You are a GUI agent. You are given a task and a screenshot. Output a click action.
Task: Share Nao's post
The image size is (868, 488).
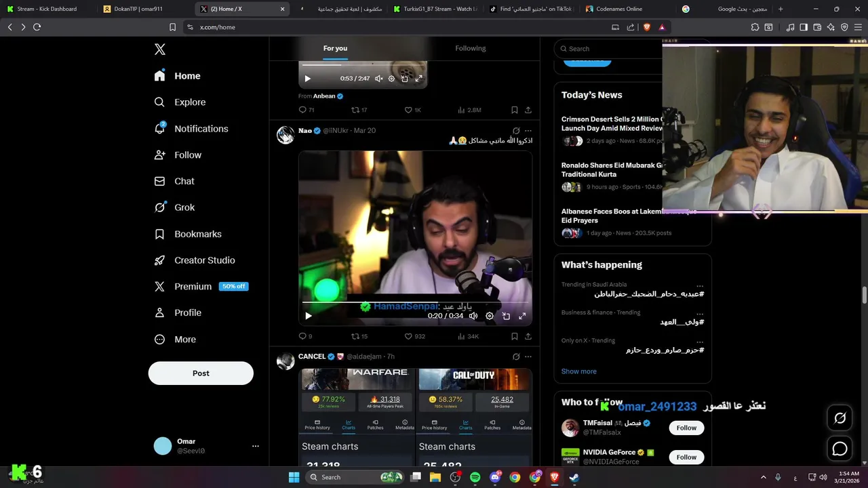(x=528, y=336)
